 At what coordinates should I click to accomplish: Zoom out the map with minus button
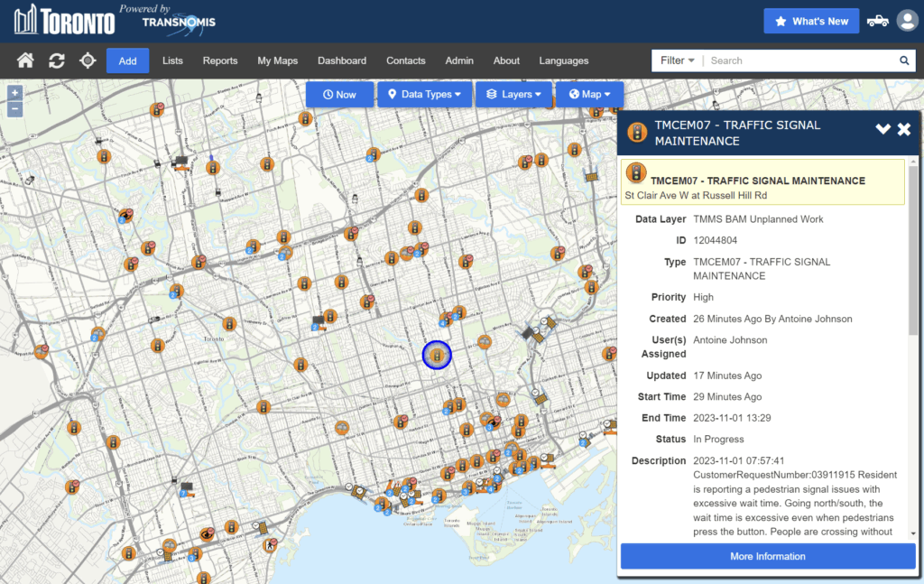point(14,109)
